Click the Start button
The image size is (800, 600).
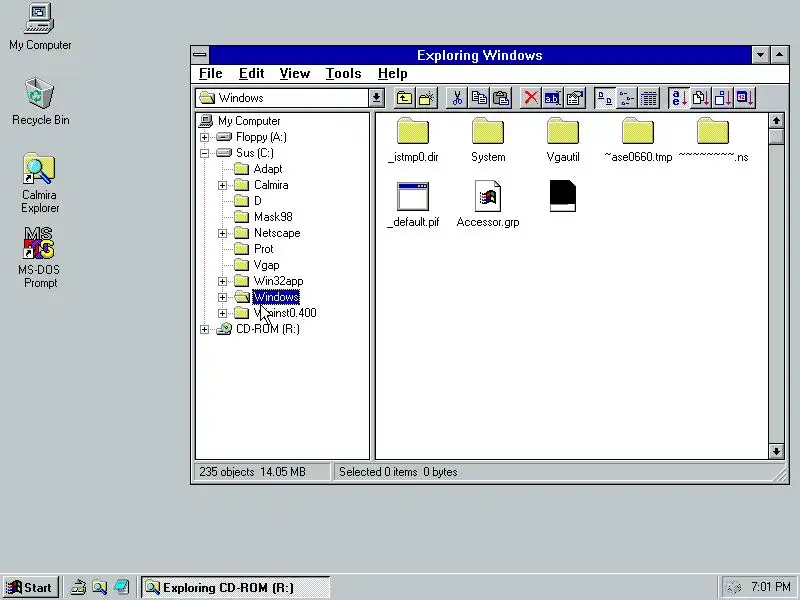(x=30, y=588)
